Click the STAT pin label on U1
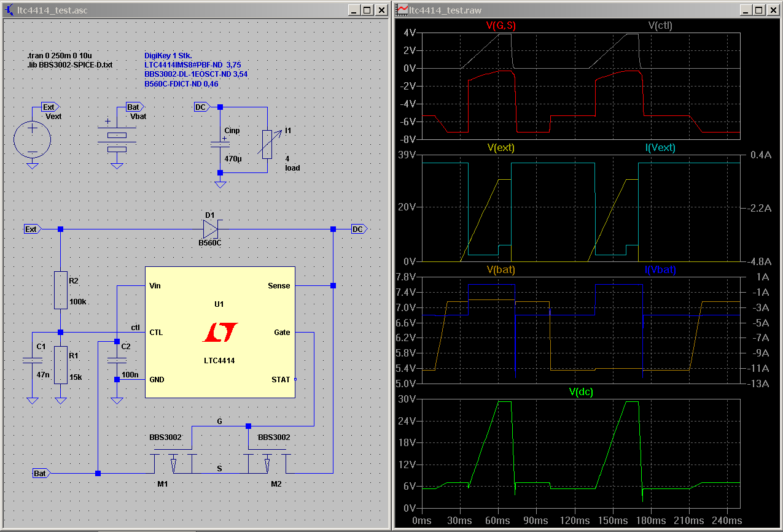783x532 pixels. point(281,379)
